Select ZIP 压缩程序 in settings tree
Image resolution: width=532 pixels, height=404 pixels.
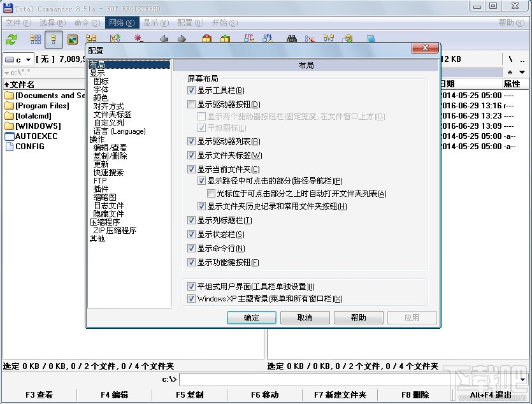[x=115, y=230]
